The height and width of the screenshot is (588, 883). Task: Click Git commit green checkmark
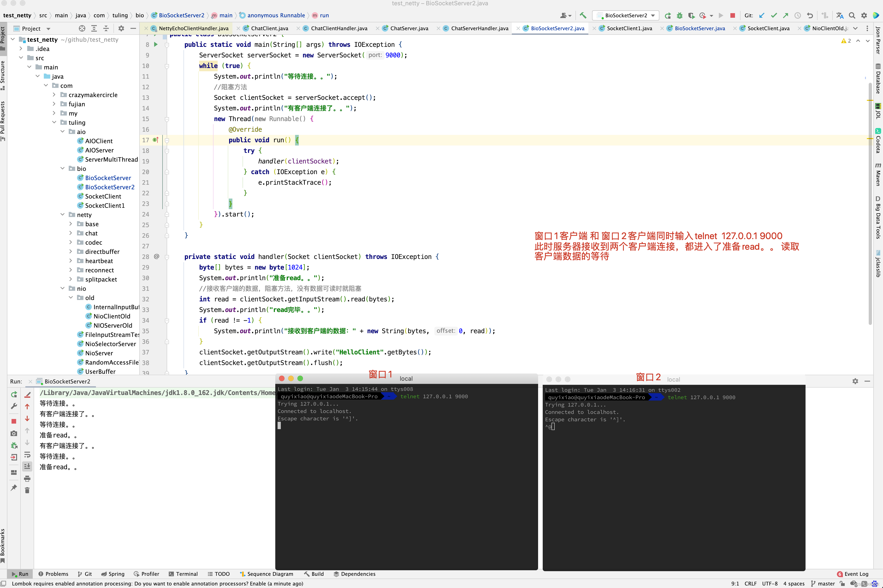[773, 15]
